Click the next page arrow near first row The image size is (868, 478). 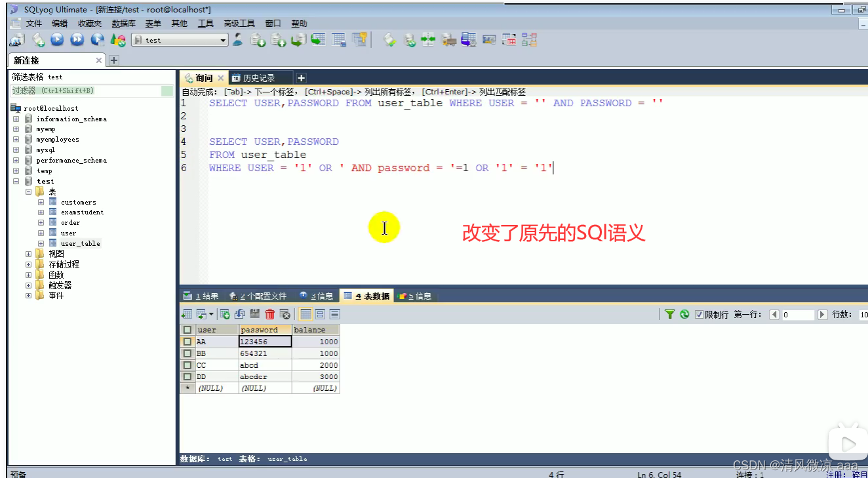(822, 315)
